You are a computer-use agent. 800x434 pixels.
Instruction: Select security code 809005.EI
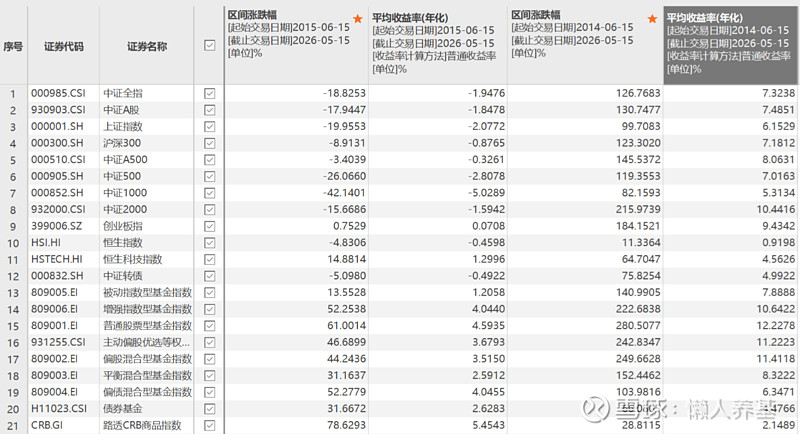click(54, 293)
